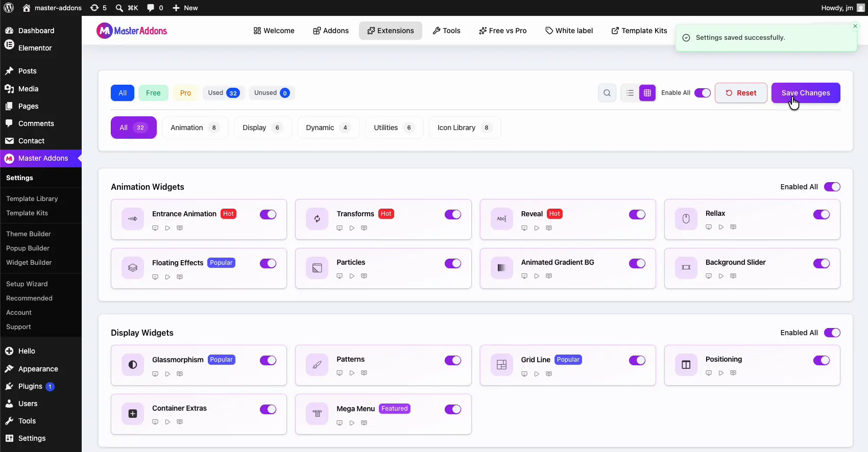Switch to grid view layout icon
Screen dimensions: 868x452
tap(647, 93)
